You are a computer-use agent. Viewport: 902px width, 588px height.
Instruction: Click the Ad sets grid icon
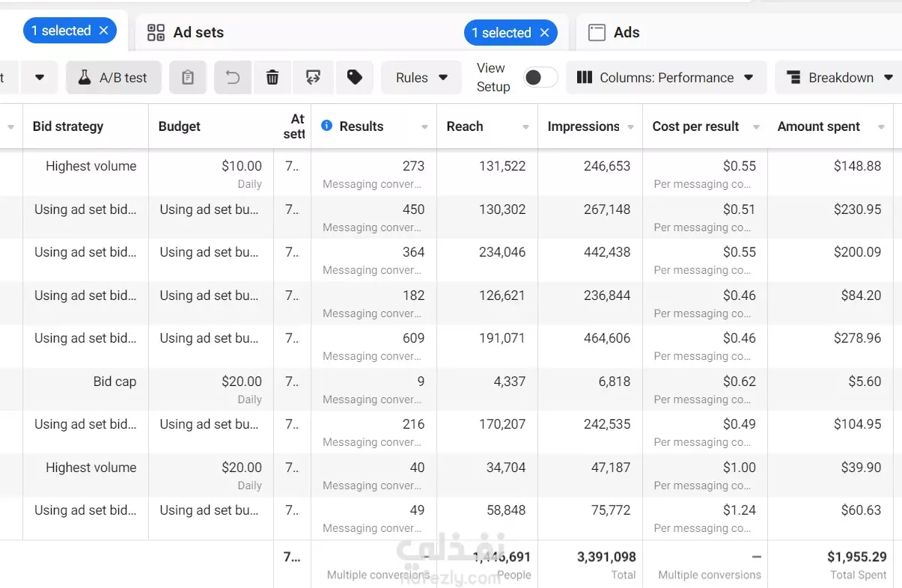[x=156, y=32]
